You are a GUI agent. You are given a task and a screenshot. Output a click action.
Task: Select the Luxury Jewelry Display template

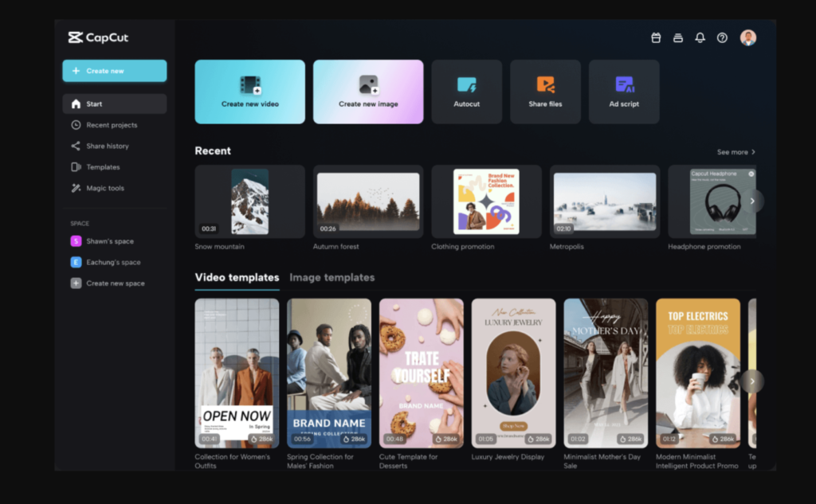click(513, 373)
